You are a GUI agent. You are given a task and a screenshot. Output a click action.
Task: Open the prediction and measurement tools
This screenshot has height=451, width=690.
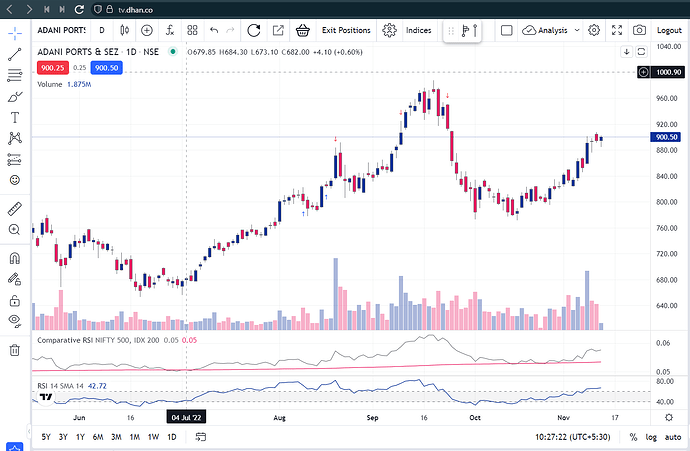(x=15, y=159)
